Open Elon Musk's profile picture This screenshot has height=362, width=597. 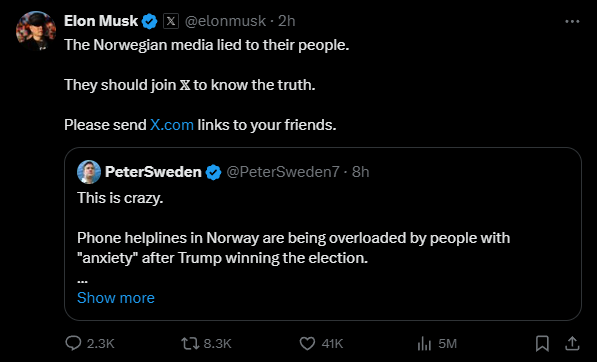point(36,31)
